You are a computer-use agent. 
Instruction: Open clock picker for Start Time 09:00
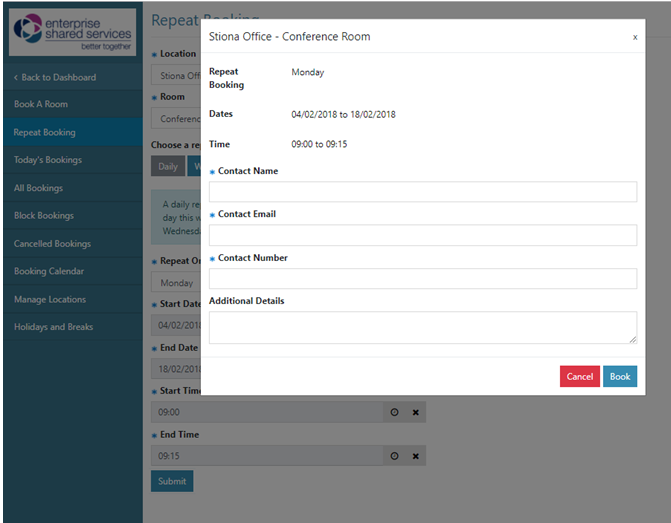[395, 412]
